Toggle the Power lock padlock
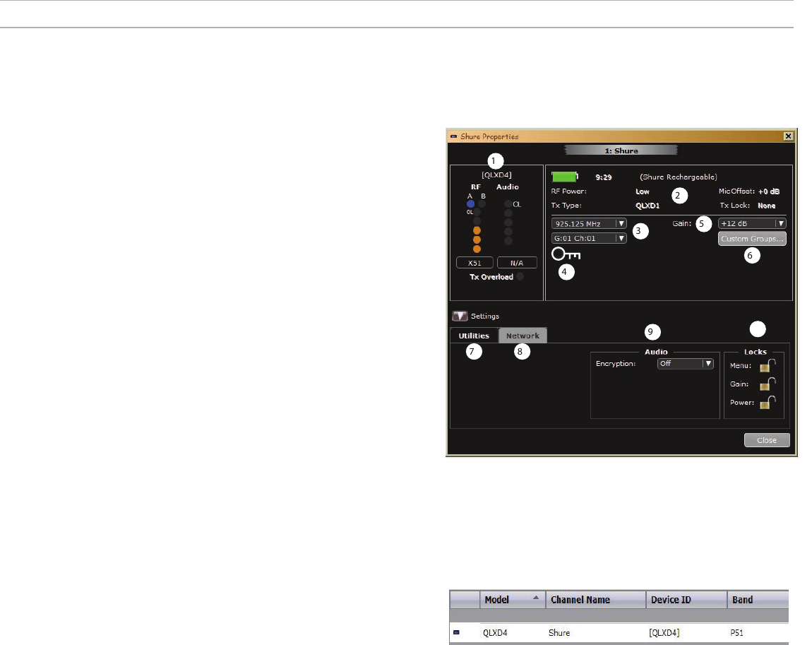The width and height of the screenshot is (812, 645). (x=768, y=403)
